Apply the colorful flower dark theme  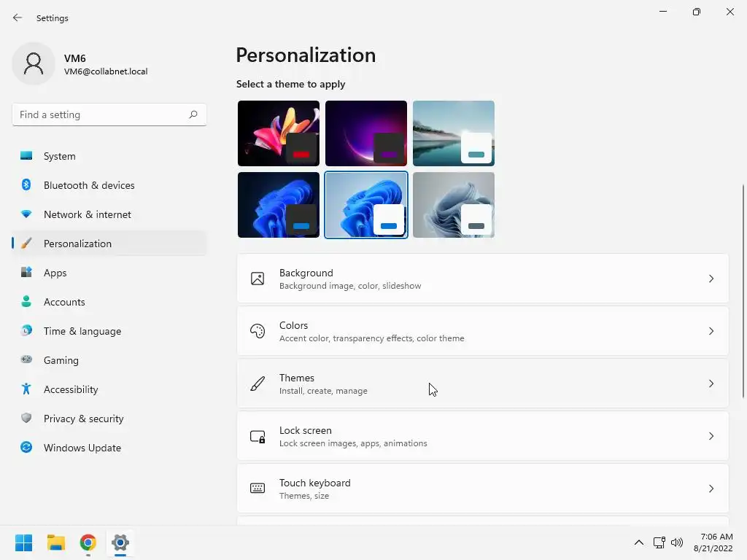[279, 133]
